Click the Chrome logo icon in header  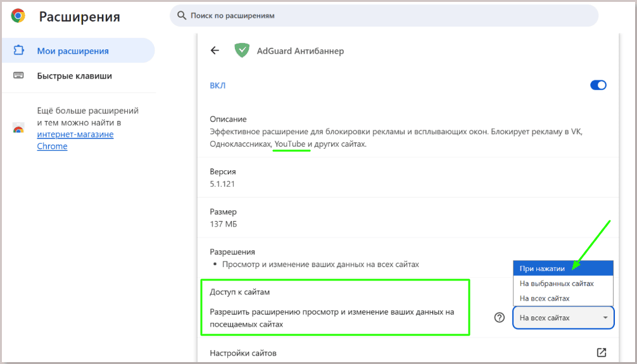coord(18,16)
